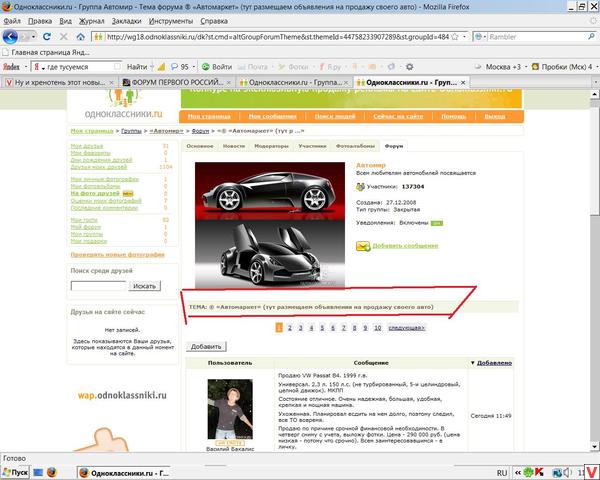Switch to the 'ФОРУМ ПЕРВОГО РОССИЙ...' tab
Screen dimensions: 600x480
(176, 82)
